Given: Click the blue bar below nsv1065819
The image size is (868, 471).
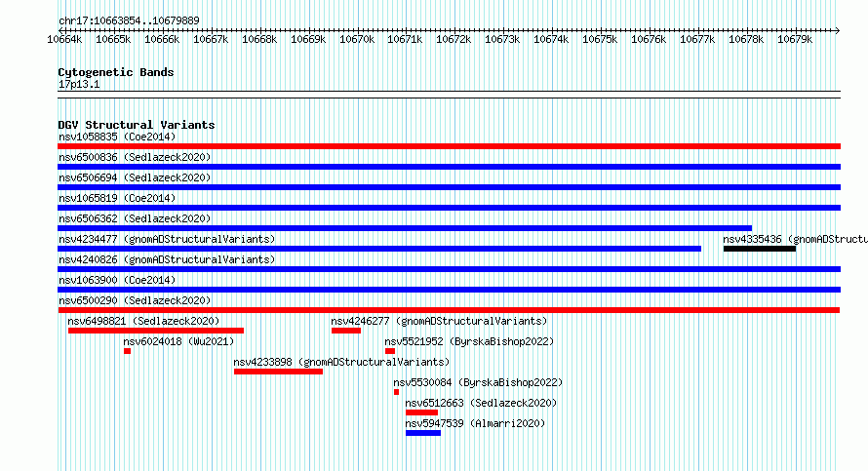Looking at the screenshot, I should (449, 208).
